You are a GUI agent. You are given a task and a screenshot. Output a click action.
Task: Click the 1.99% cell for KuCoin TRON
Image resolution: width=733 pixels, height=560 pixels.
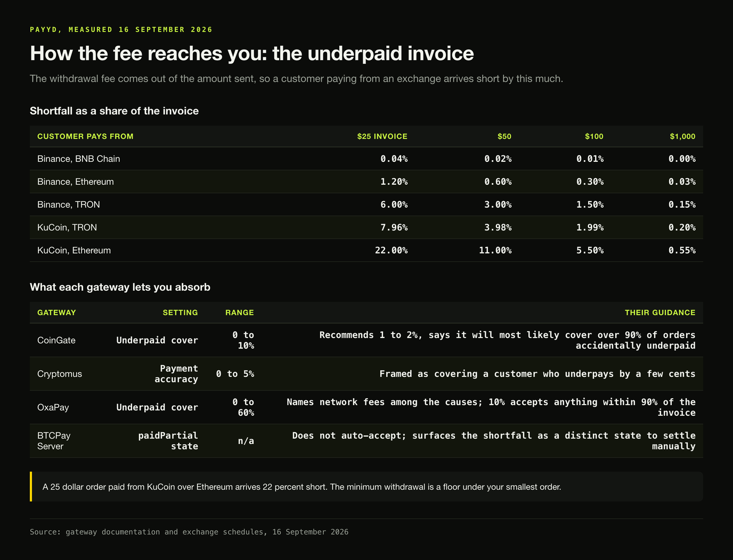[590, 227]
